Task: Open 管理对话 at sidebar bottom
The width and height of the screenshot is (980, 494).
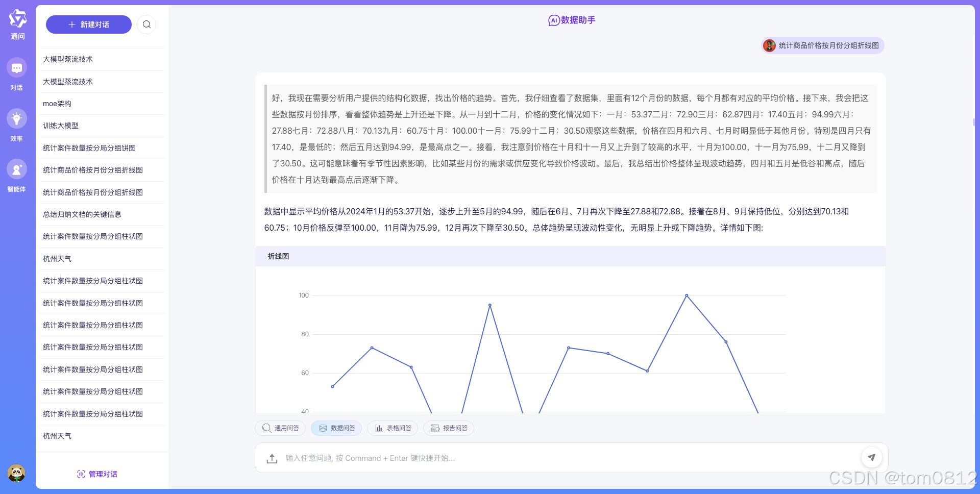Action: pos(96,474)
